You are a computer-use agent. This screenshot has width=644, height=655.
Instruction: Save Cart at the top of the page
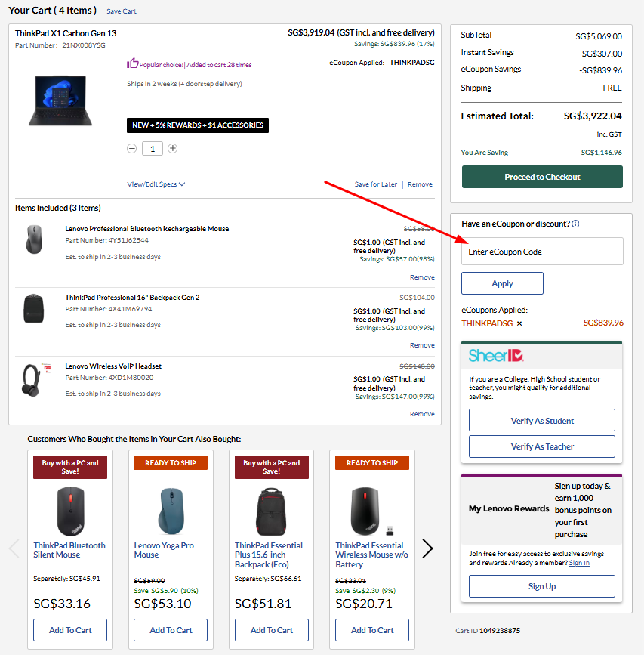coord(121,11)
